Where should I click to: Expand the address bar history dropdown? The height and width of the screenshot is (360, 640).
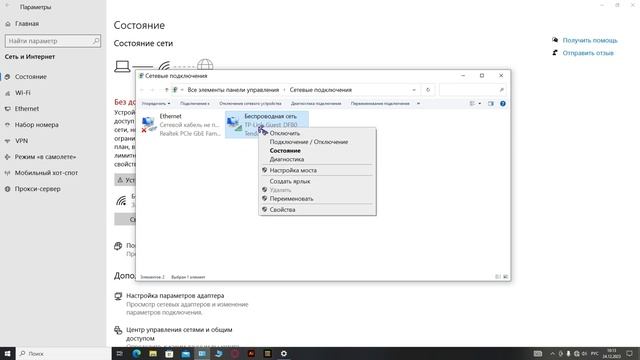pyautogui.click(x=414, y=90)
